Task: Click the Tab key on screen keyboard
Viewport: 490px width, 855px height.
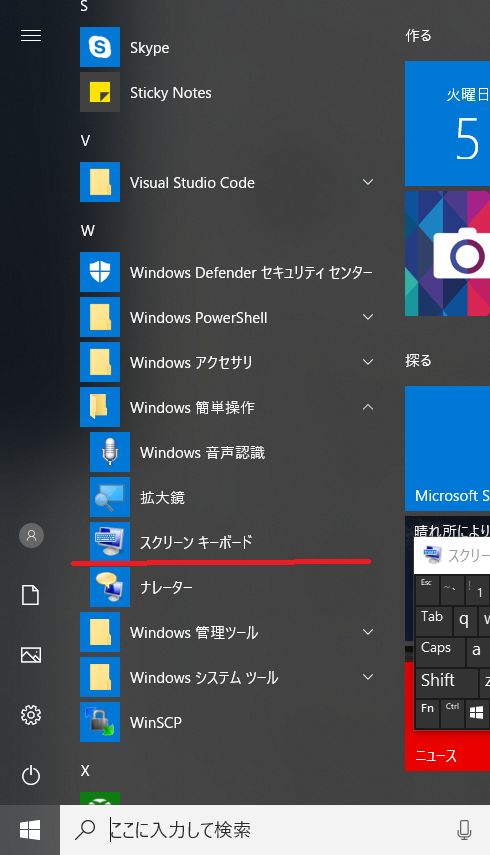Action: tap(433, 621)
